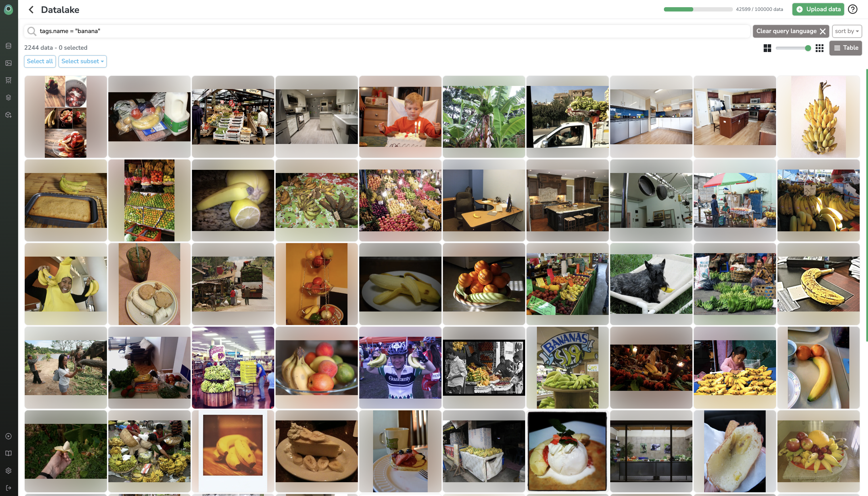Switch to Table view

(x=846, y=48)
